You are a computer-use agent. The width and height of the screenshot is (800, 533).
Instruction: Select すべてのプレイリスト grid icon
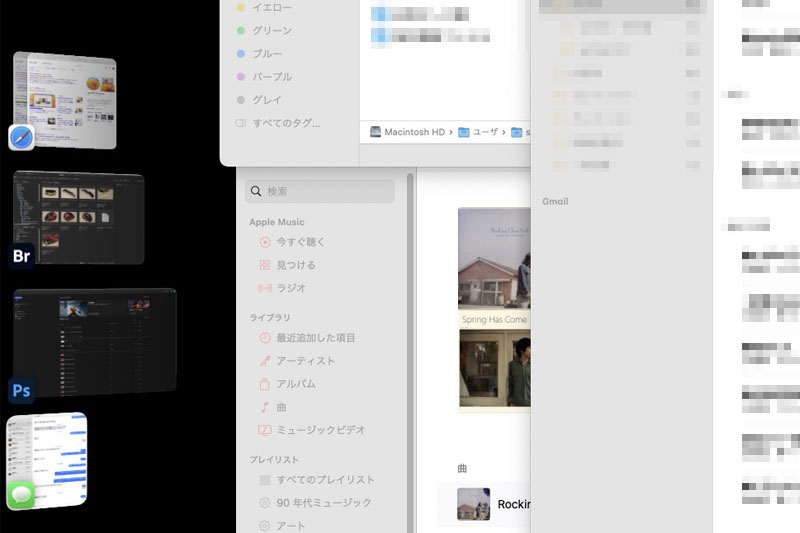click(265, 480)
